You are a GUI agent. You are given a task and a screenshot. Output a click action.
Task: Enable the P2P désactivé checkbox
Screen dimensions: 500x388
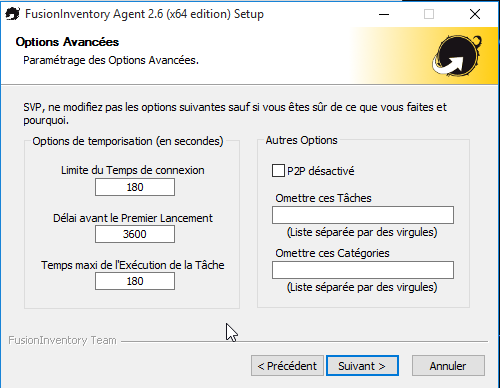point(278,171)
